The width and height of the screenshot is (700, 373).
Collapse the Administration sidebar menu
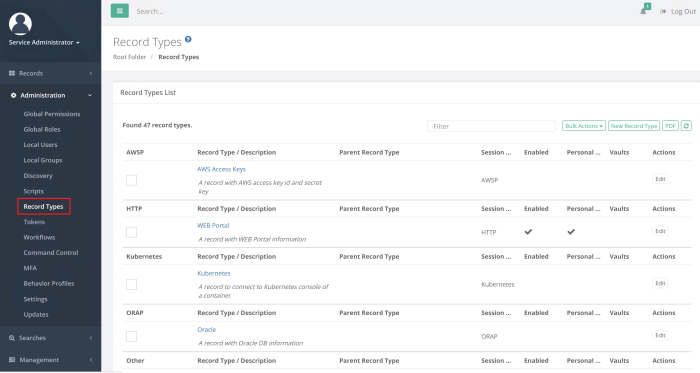point(50,95)
